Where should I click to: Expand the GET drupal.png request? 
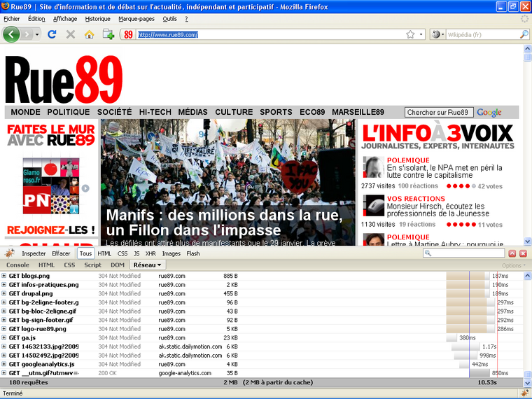tap(4, 293)
